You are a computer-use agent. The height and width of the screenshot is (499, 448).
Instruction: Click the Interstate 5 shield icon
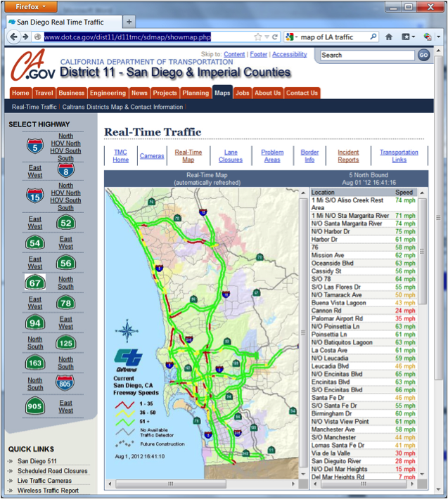35,147
